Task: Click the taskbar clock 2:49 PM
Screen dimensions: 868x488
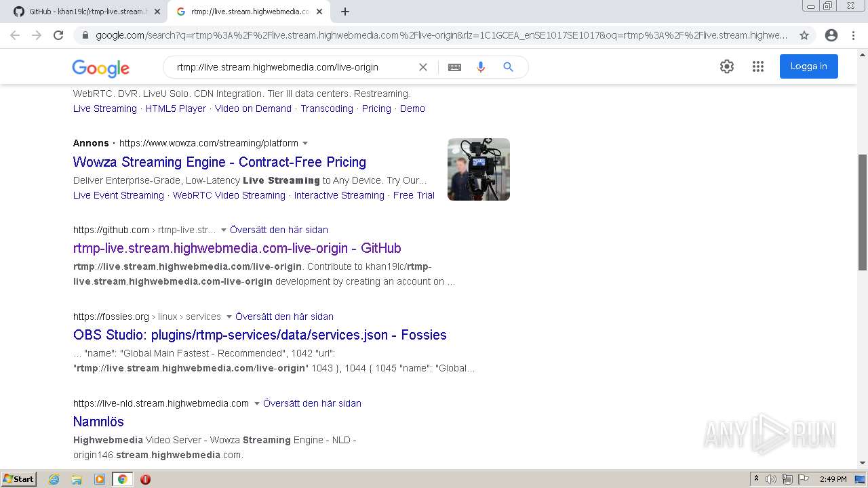Action: tap(833, 479)
